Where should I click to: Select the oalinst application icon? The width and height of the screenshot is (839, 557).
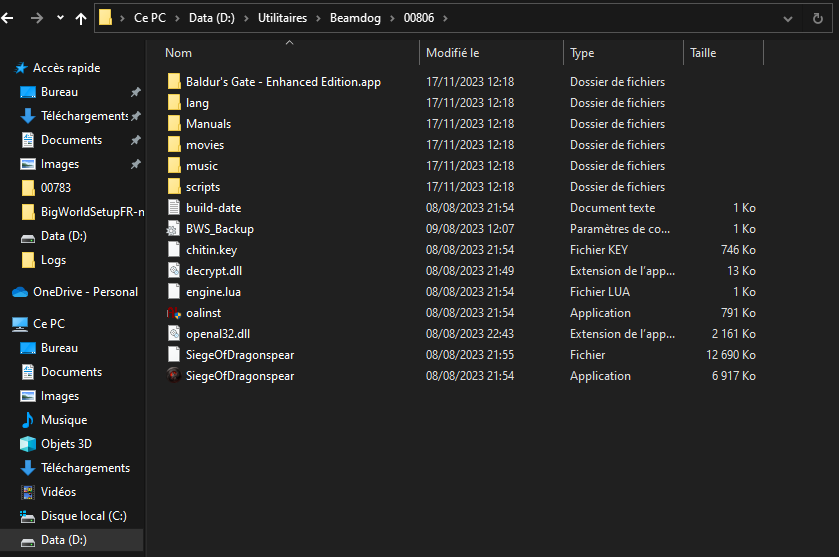(x=174, y=312)
